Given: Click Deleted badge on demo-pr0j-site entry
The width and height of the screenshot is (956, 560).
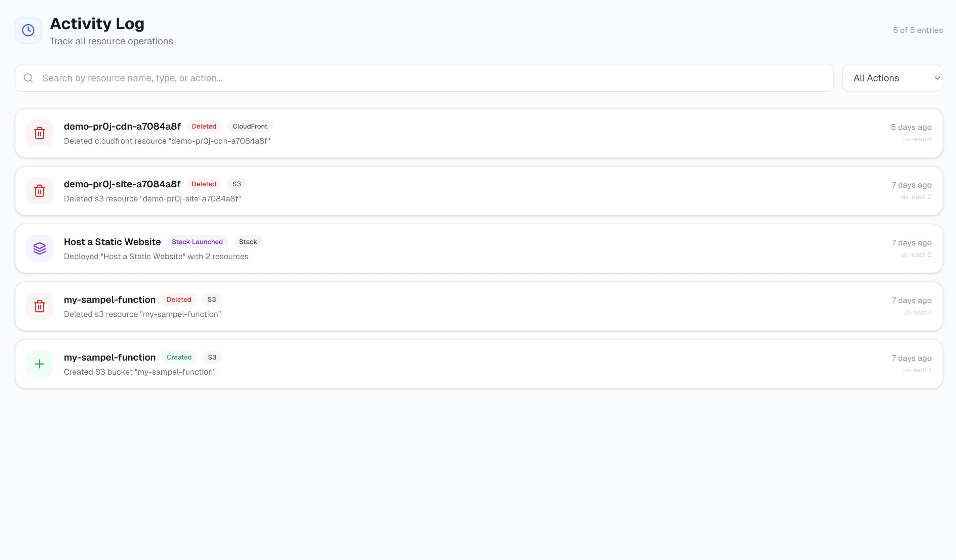Looking at the screenshot, I should click(x=204, y=184).
